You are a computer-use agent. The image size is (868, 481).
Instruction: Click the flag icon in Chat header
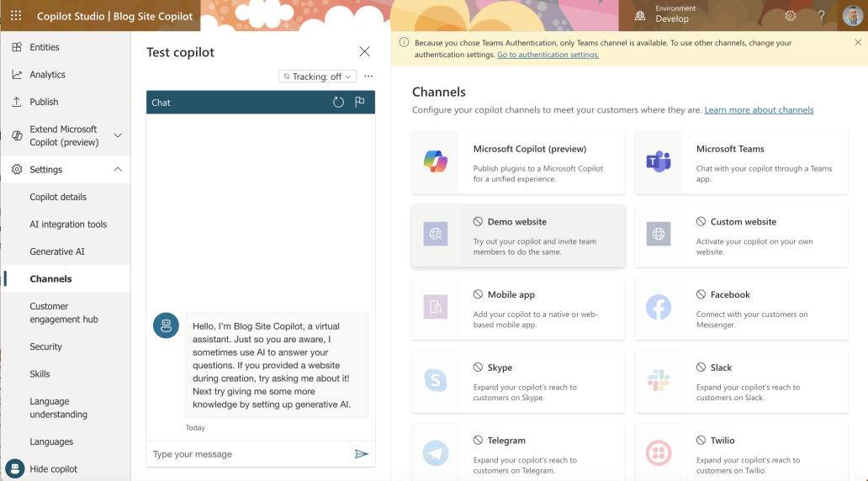[x=360, y=101]
